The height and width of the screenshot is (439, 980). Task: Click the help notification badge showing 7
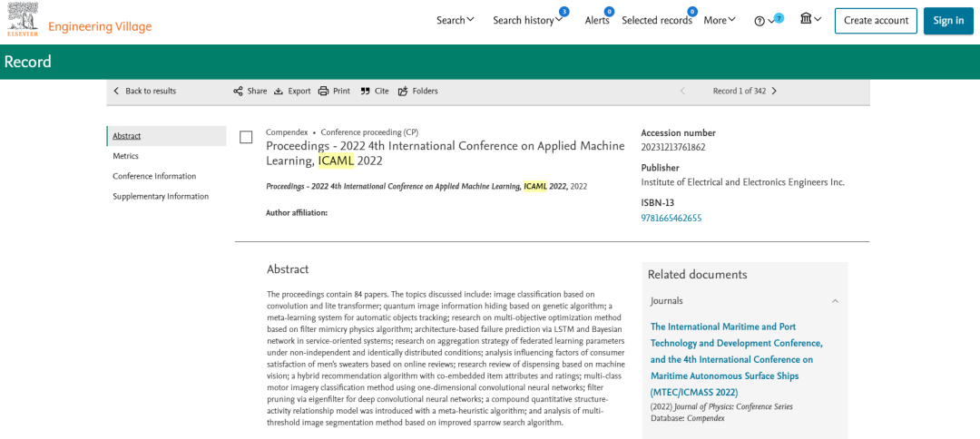pos(779,16)
